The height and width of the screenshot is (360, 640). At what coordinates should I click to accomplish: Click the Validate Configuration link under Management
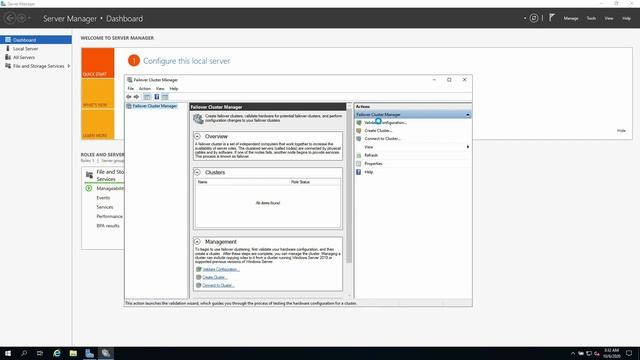click(221, 269)
